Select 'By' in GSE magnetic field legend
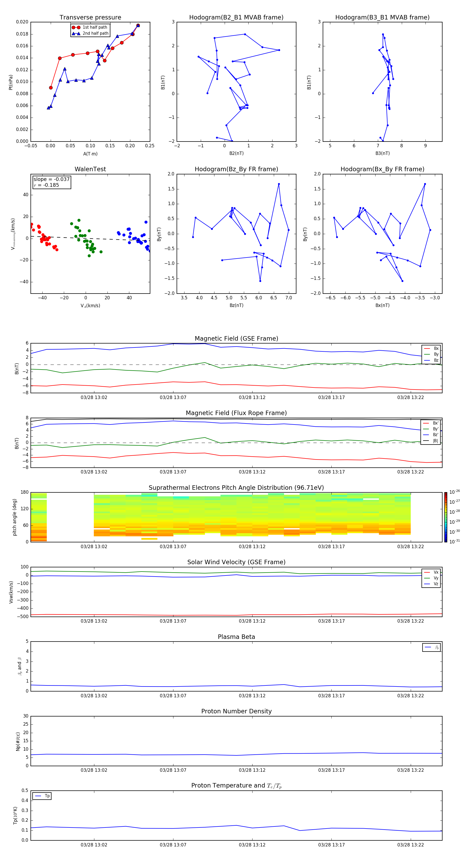The width and height of the screenshot is (473, 868). (x=431, y=355)
